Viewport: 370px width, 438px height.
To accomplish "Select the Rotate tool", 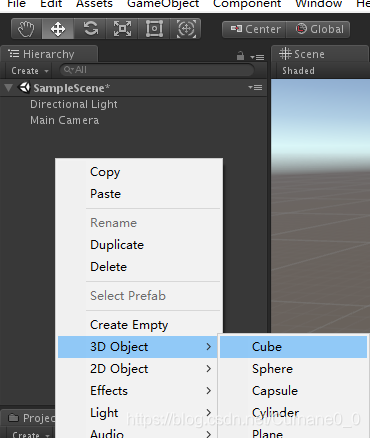I will [x=90, y=29].
